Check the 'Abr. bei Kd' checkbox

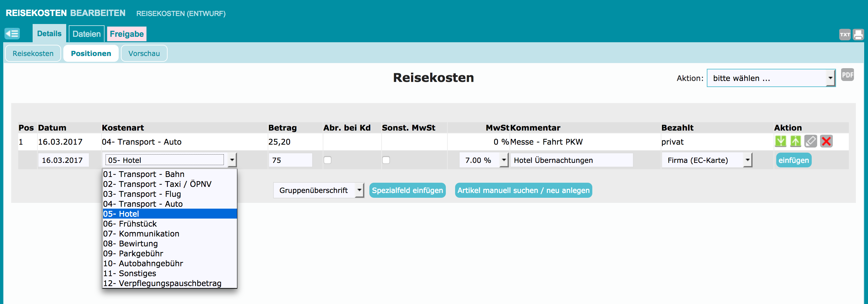coord(327,160)
